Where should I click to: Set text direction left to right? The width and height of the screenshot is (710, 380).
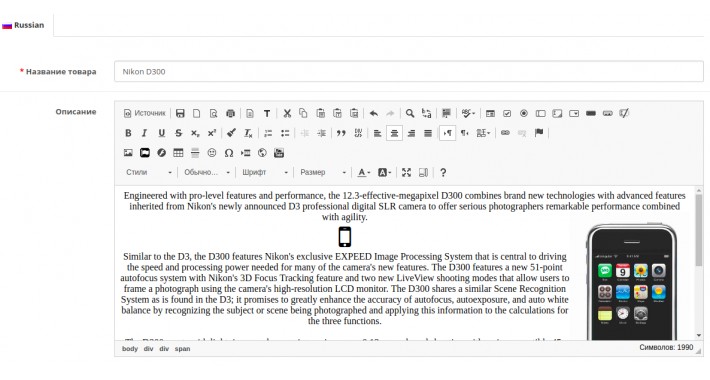447,133
